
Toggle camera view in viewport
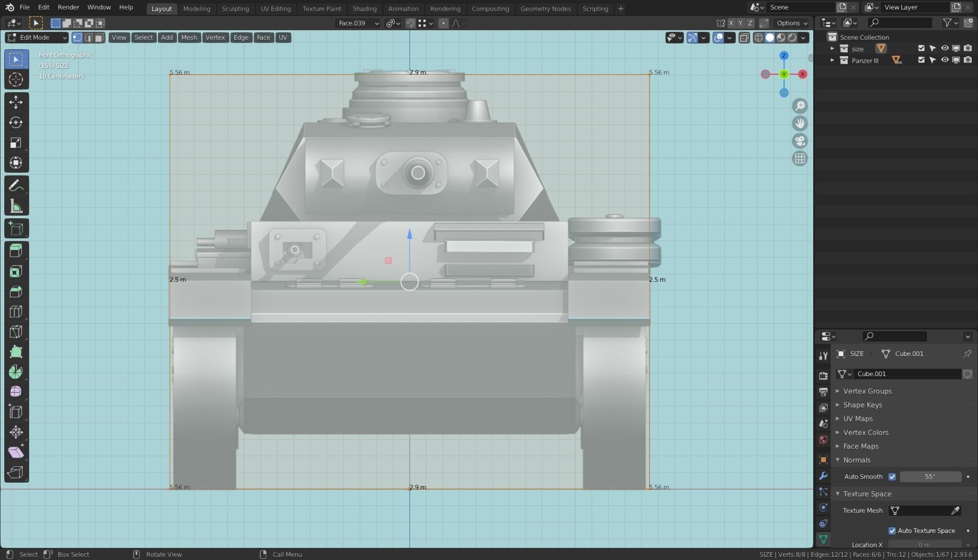click(x=800, y=141)
